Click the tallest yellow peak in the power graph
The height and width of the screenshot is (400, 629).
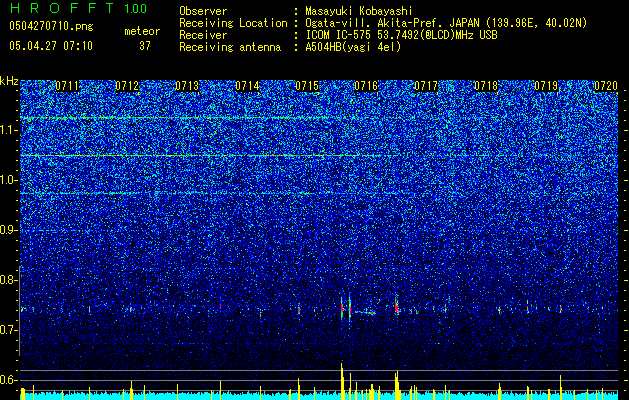tap(342, 381)
